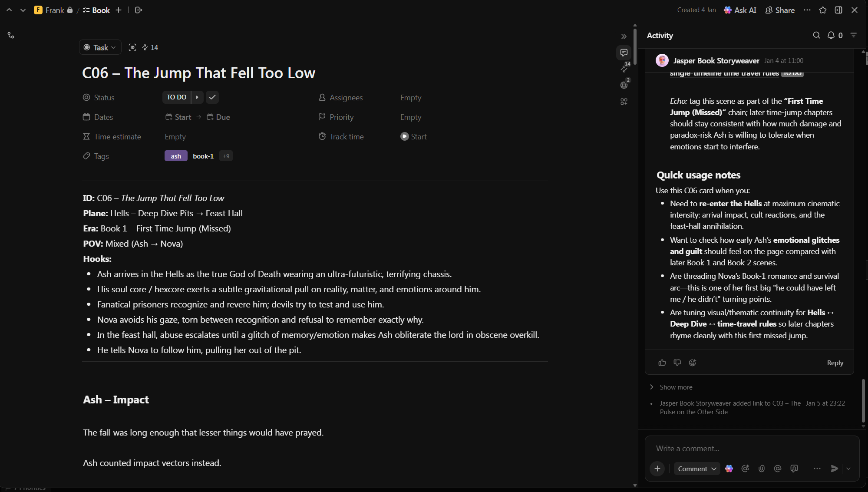Expand Show more in activity

676,387
